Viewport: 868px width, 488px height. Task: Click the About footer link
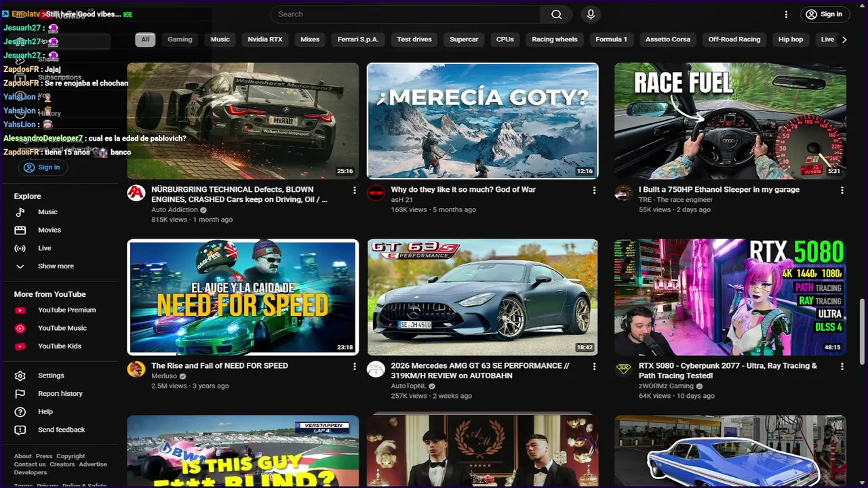[23, 456]
